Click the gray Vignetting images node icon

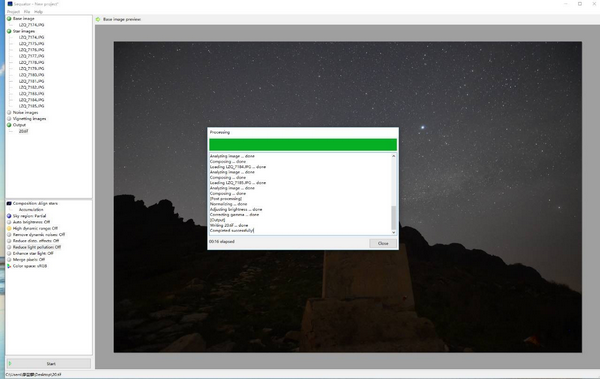click(x=9, y=119)
